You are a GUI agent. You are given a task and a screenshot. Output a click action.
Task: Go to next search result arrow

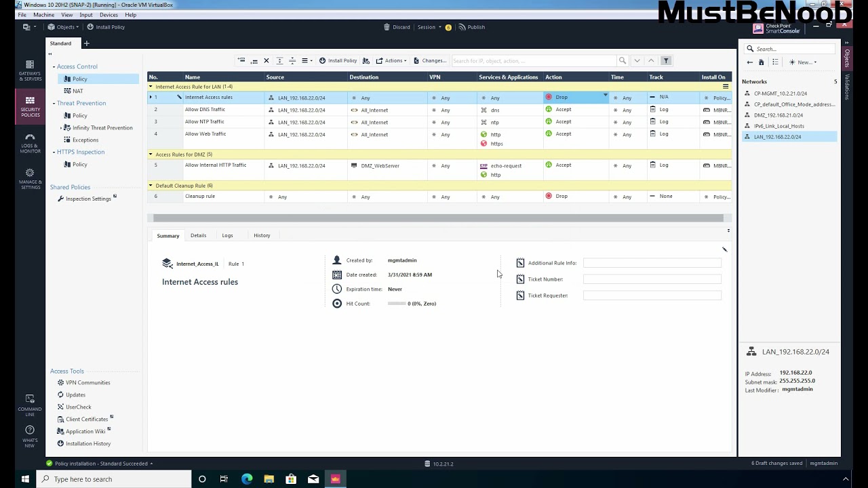[x=637, y=60]
